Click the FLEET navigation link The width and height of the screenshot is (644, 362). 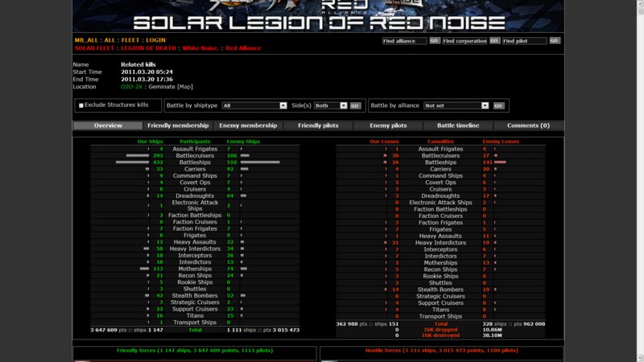coord(130,40)
